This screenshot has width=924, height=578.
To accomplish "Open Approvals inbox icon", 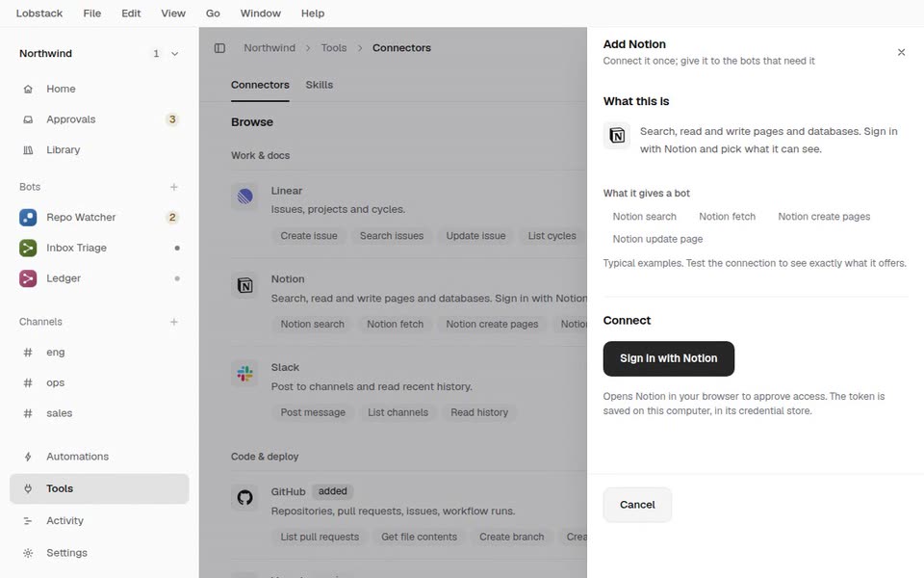I will pyautogui.click(x=28, y=119).
